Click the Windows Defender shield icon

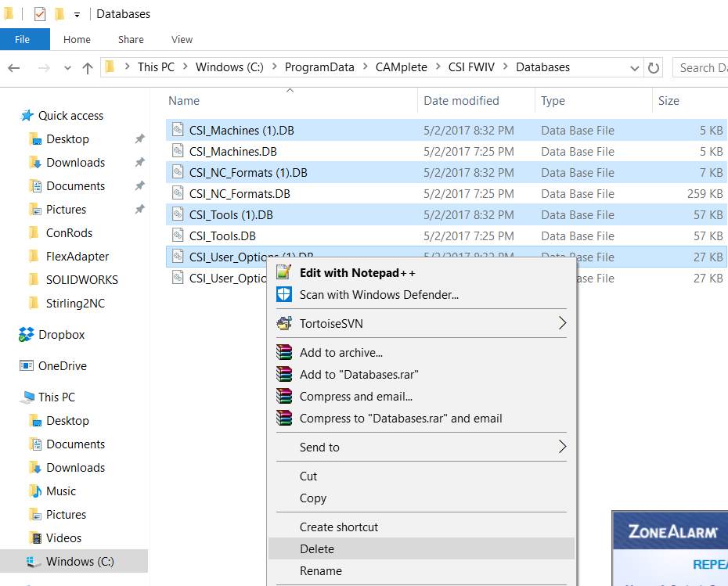pyautogui.click(x=284, y=295)
